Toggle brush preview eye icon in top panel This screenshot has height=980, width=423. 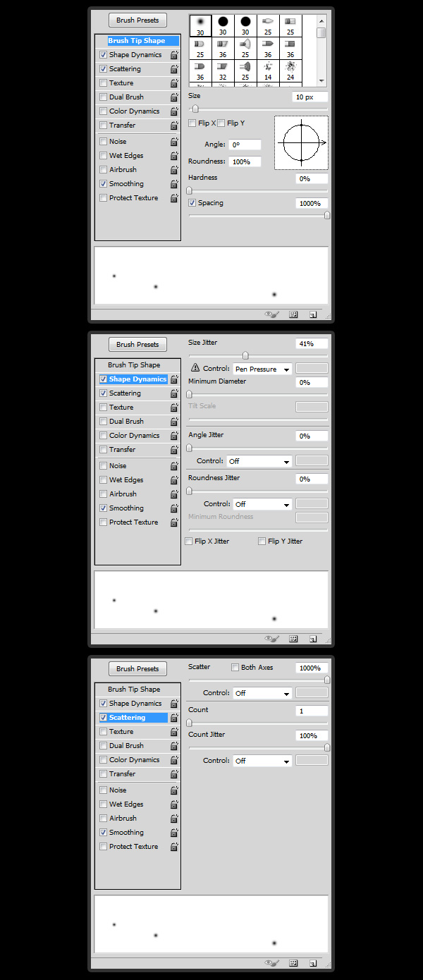click(272, 314)
